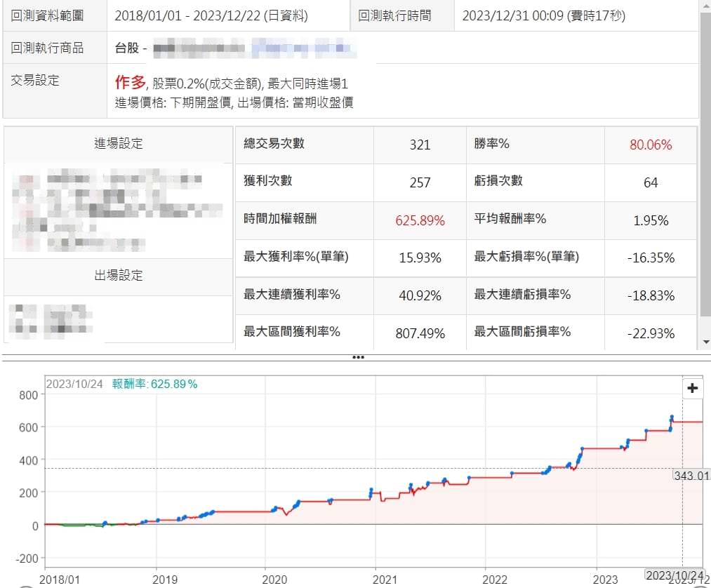Click the three-dot panel splitter handle

pos(358,356)
